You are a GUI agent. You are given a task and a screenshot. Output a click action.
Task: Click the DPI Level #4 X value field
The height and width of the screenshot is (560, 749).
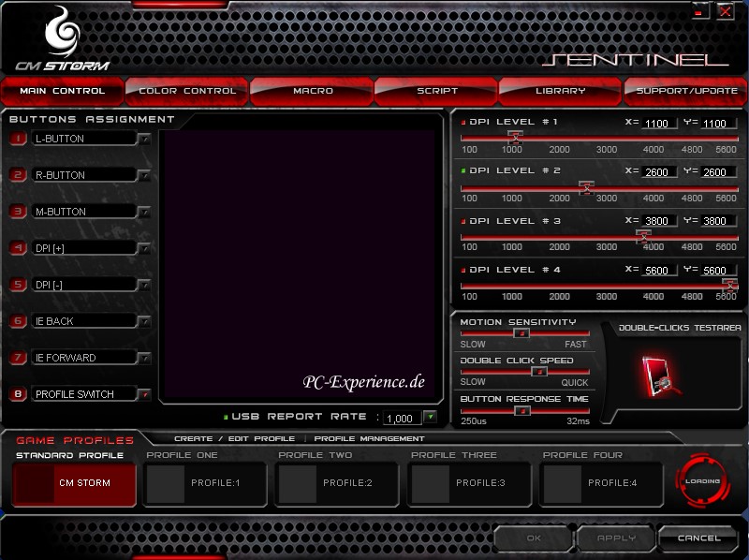(x=659, y=271)
